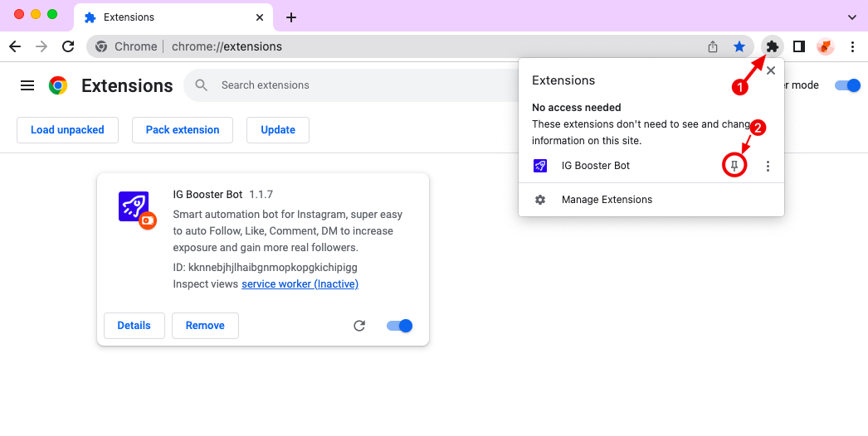Open a new tab with plus button
The width and height of the screenshot is (868, 436).
tap(291, 17)
